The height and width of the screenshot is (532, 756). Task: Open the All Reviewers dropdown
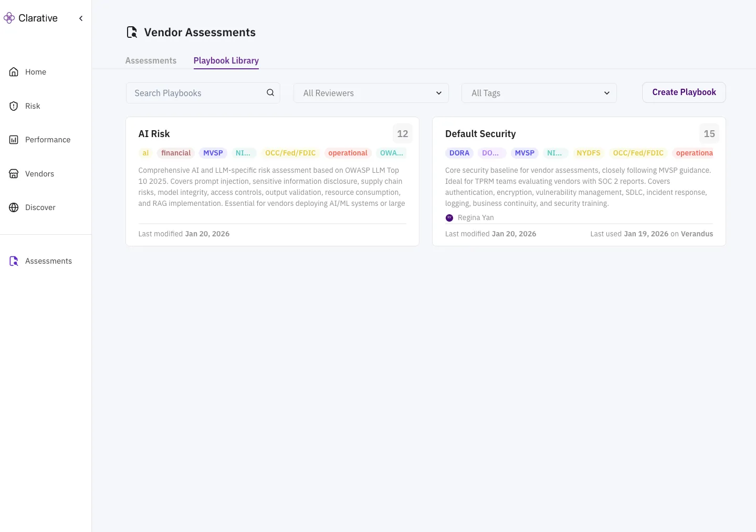371,93
